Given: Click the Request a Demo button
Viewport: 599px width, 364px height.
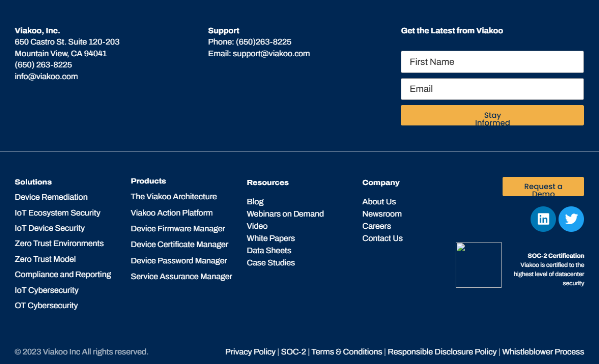Looking at the screenshot, I should 543,186.
